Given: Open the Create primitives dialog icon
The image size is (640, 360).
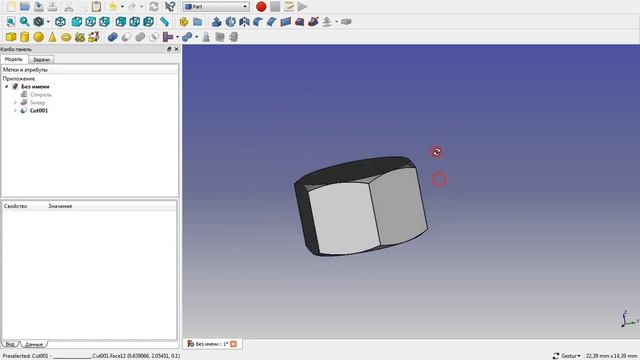Looking at the screenshot, I should (80, 37).
